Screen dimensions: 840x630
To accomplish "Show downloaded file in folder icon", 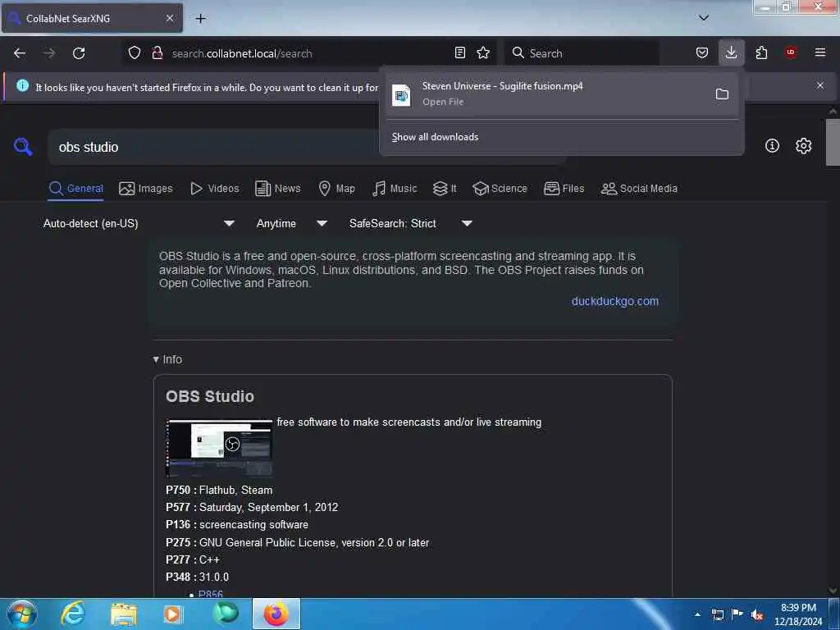I will [722, 94].
